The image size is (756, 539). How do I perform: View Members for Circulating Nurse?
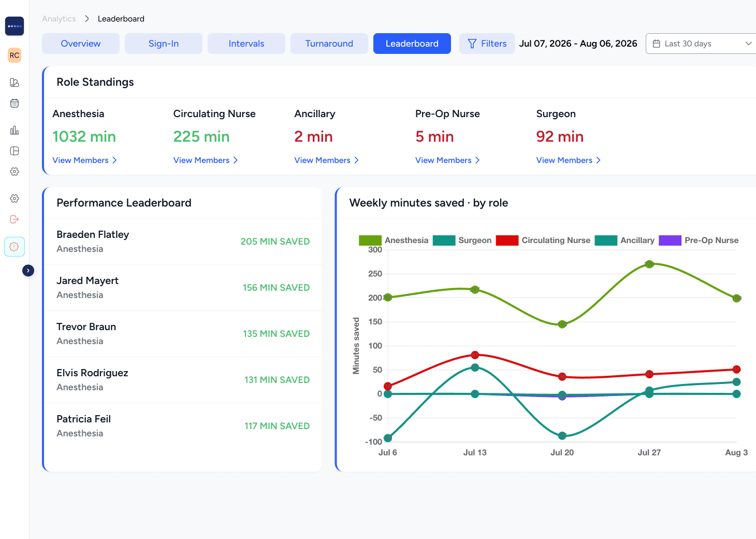tap(206, 160)
